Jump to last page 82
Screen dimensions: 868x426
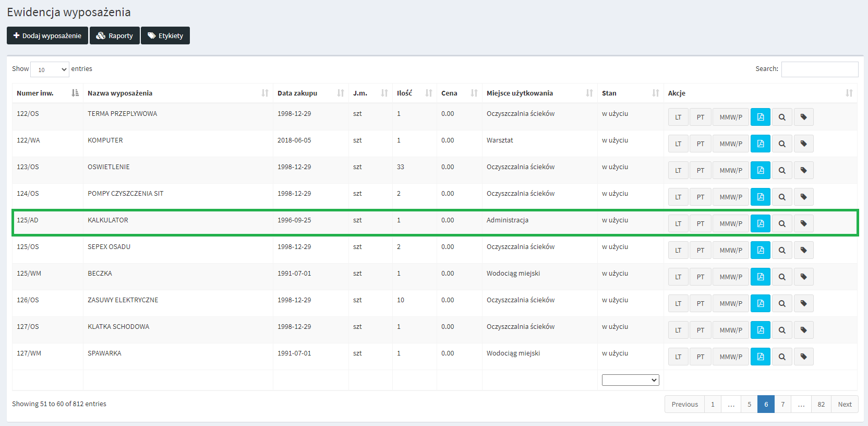pyautogui.click(x=821, y=404)
